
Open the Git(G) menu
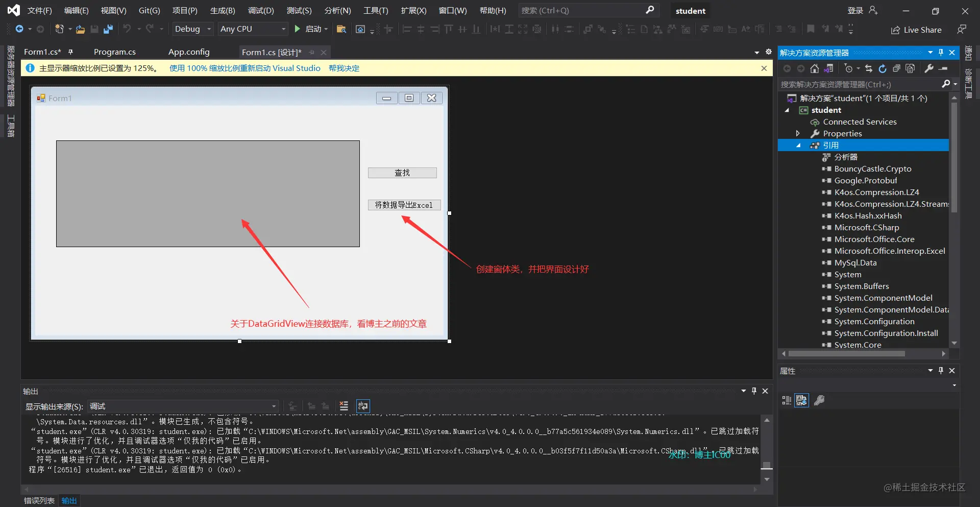pos(150,10)
